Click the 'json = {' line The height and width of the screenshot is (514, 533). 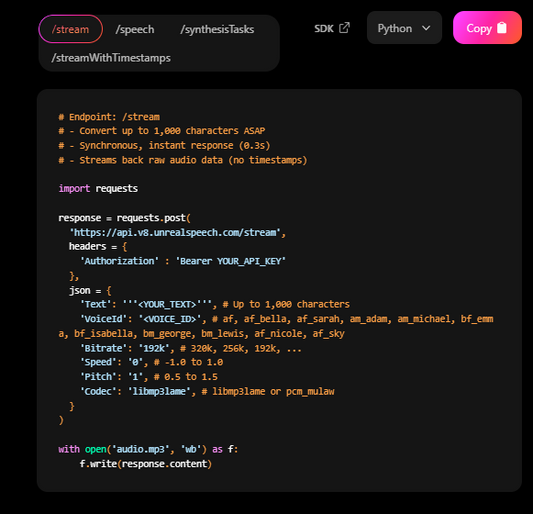point(90,291)
